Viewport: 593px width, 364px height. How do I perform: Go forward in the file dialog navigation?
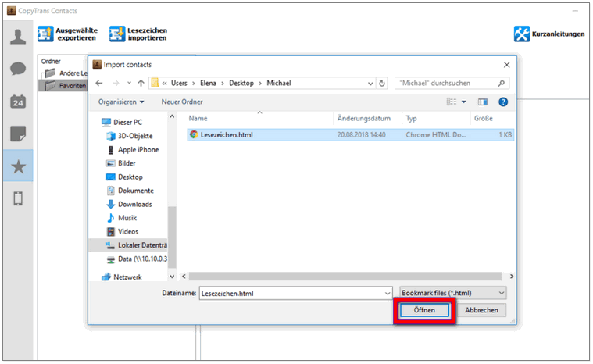116,83
